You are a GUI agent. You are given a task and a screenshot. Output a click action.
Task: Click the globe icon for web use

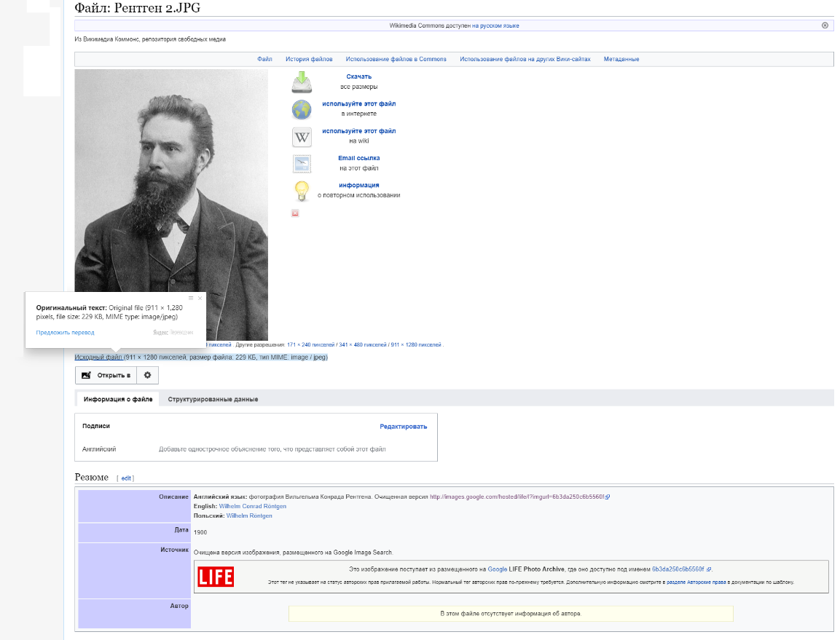(302, 109)
